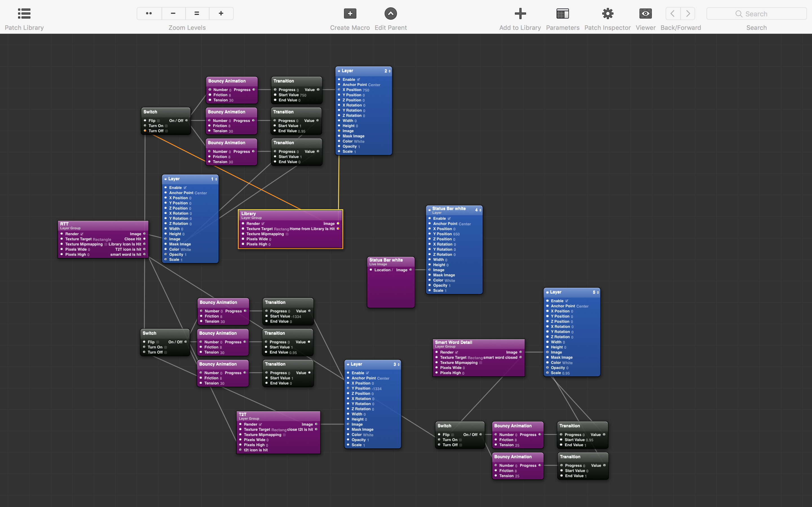This screenshot has width=812, height=507.
Task: Zoom out with the minus zoom button
Action: click(x=173, y=14)
